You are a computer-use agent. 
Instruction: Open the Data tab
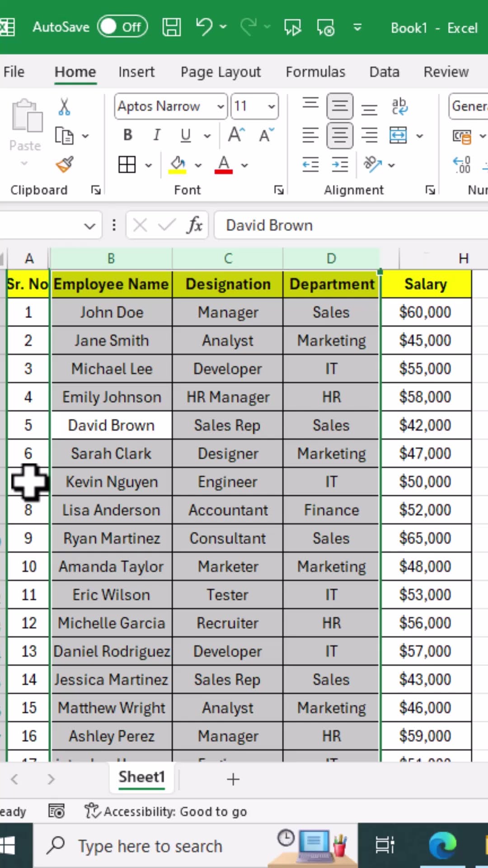point(385,72)
